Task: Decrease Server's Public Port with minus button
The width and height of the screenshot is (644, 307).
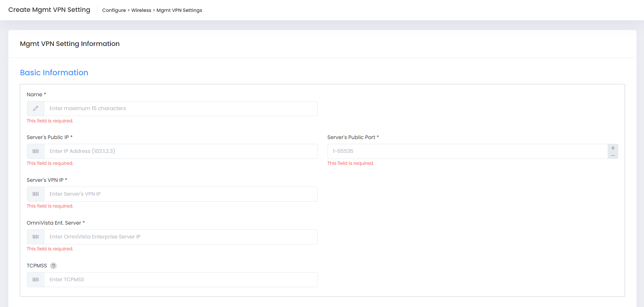Action: 613,155
